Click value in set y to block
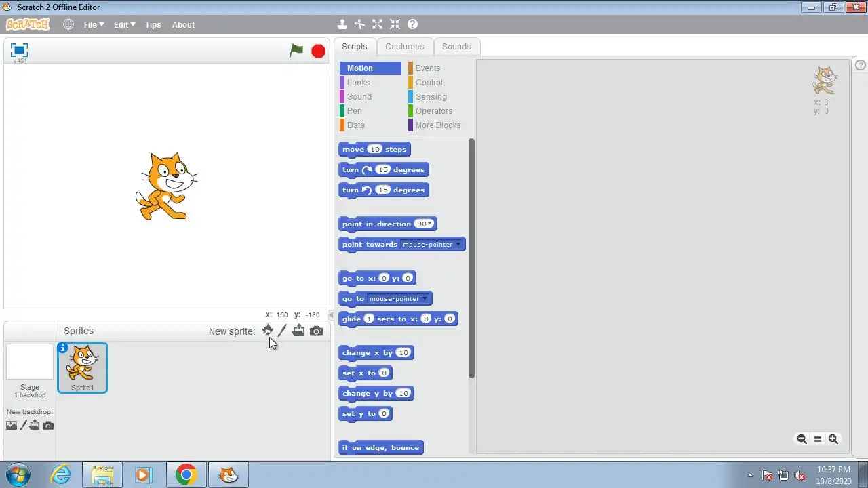 [384, 413]
